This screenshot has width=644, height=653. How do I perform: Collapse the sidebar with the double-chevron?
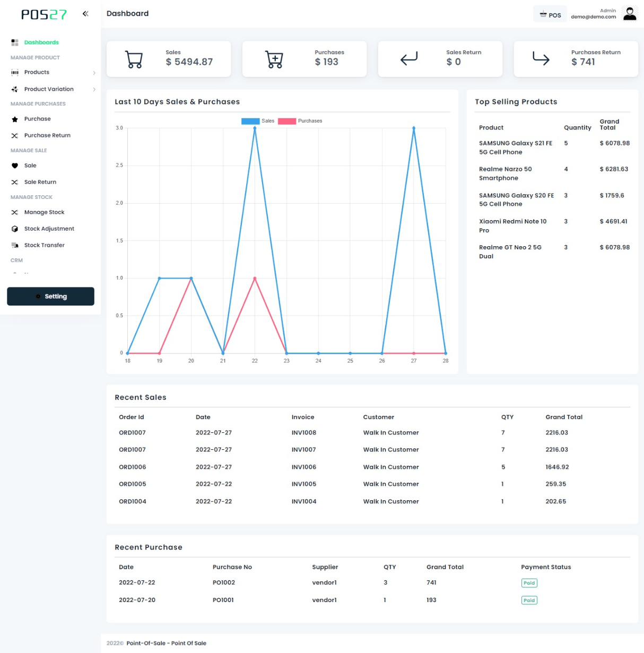[x=85, y=14]
